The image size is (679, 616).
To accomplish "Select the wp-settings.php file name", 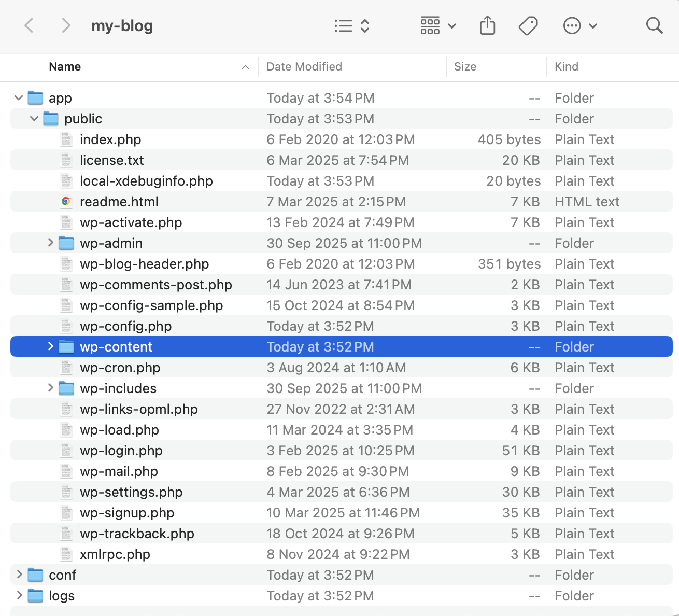I will [131, 492].
